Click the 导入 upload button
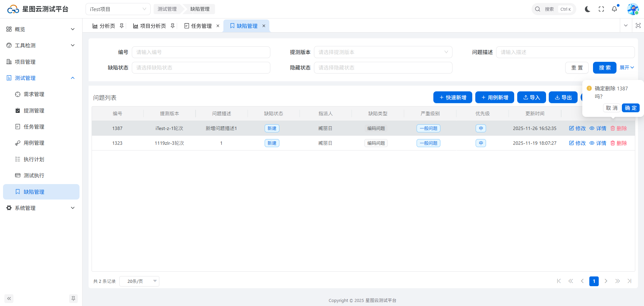This screenshot has width=644, height=306. tap(531, 97)
